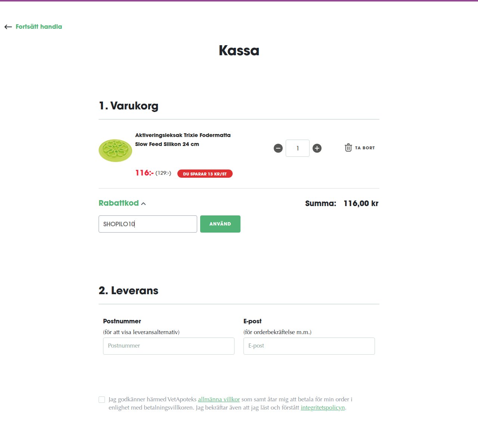Collapse the Rabattkod chevron arrow
The height and width of the screenshot is (448, 478).
point(143,203)
